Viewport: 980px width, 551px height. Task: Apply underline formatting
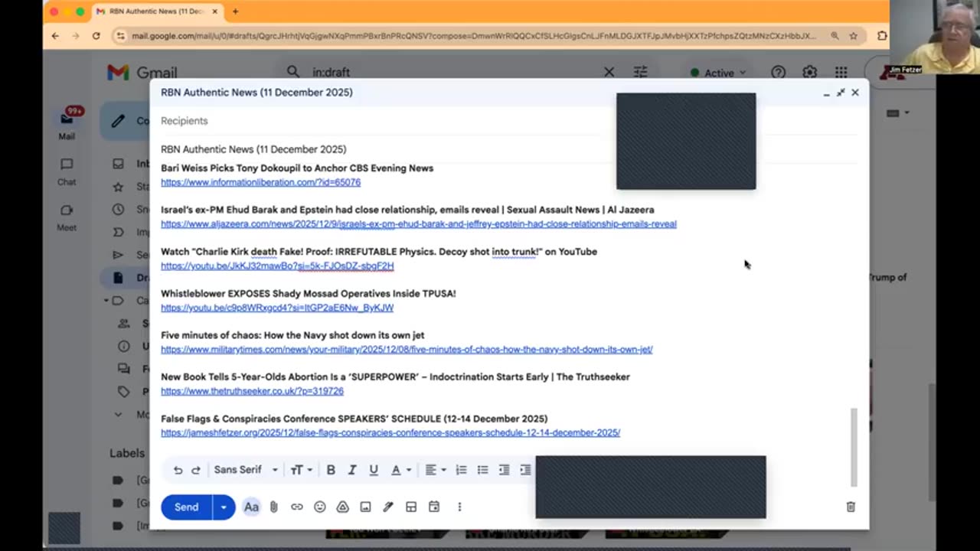click(x=374, y=470)
